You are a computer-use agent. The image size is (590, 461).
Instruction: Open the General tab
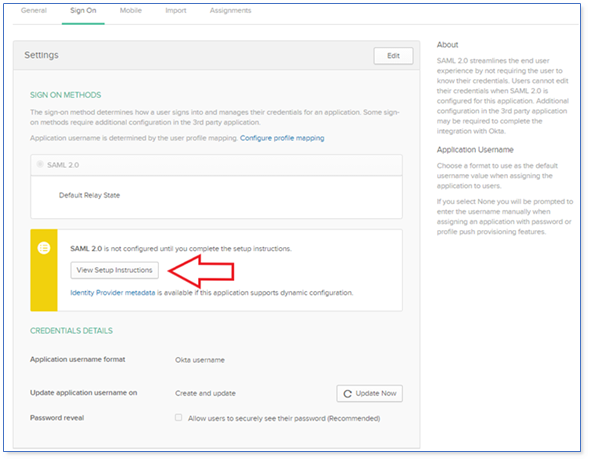[34, 11]
